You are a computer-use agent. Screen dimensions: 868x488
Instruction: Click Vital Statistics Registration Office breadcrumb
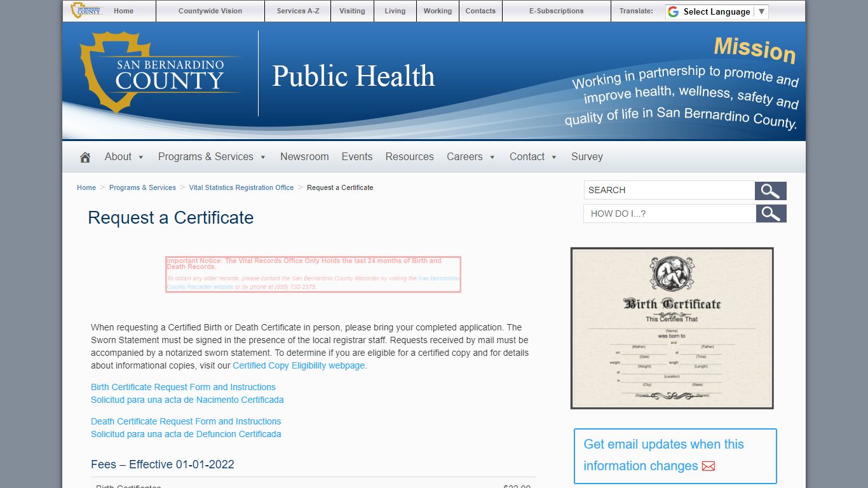coord(241,187)
